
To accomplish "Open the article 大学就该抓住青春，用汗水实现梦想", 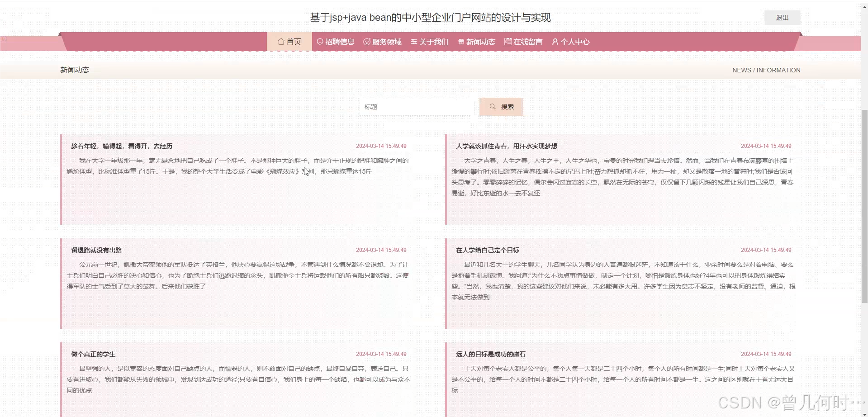I will [506, 146].
